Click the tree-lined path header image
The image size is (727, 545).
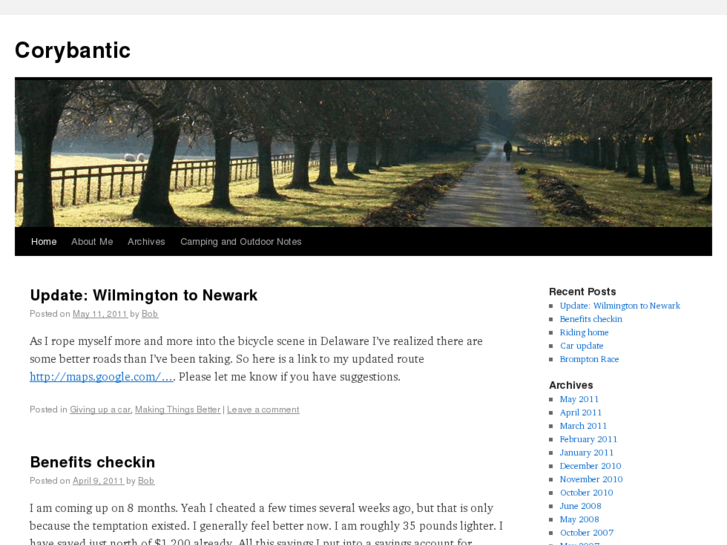pyautogui.click(x=364, y=153)
